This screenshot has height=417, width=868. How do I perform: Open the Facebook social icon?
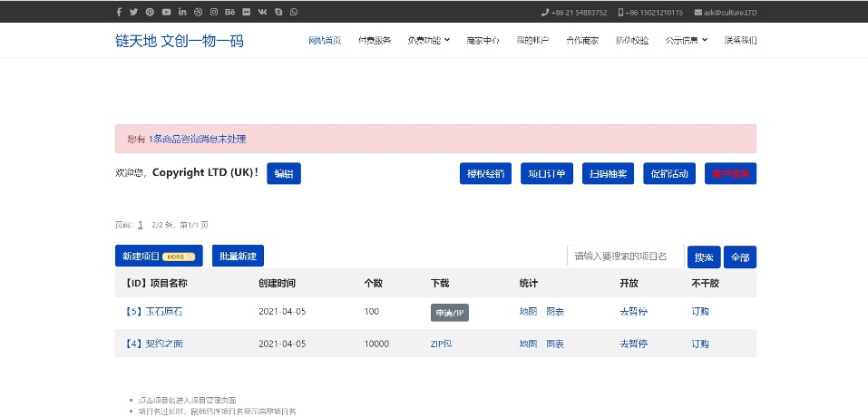point(119,12)
